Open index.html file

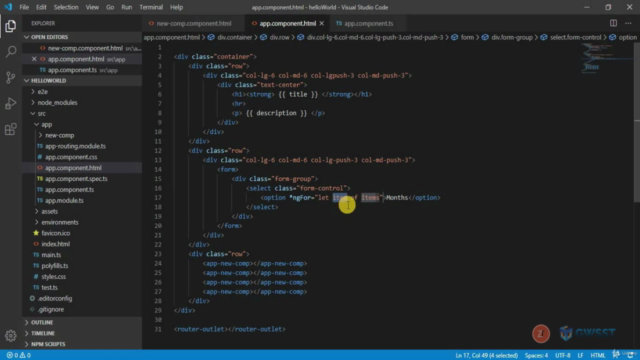pos(56,244)
